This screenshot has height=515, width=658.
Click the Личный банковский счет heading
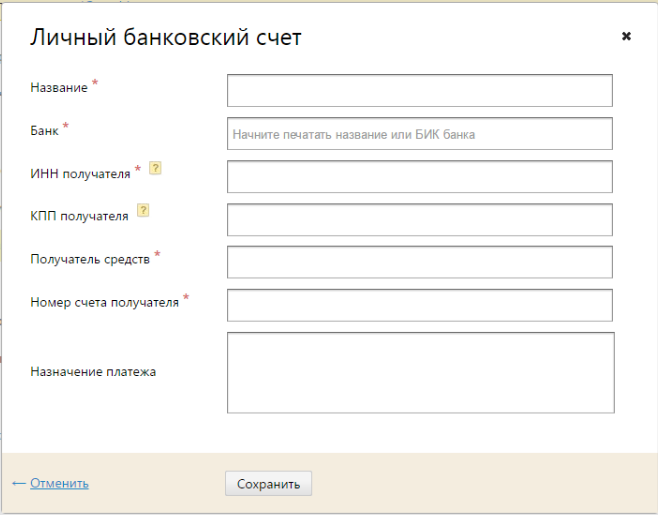(166, 38)
